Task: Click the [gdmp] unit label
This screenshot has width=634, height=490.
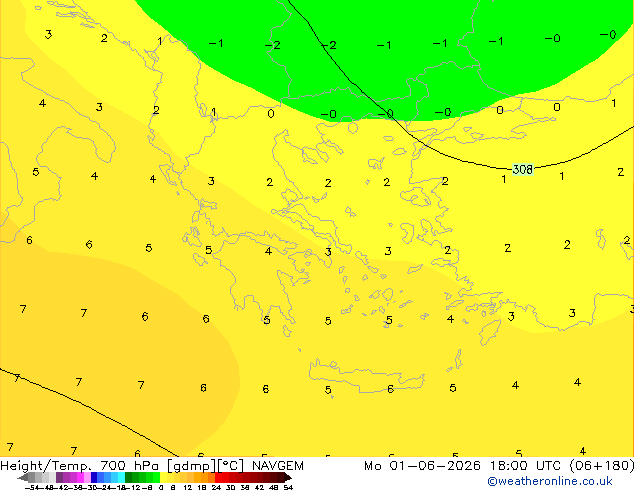Action: click(192, 466)
